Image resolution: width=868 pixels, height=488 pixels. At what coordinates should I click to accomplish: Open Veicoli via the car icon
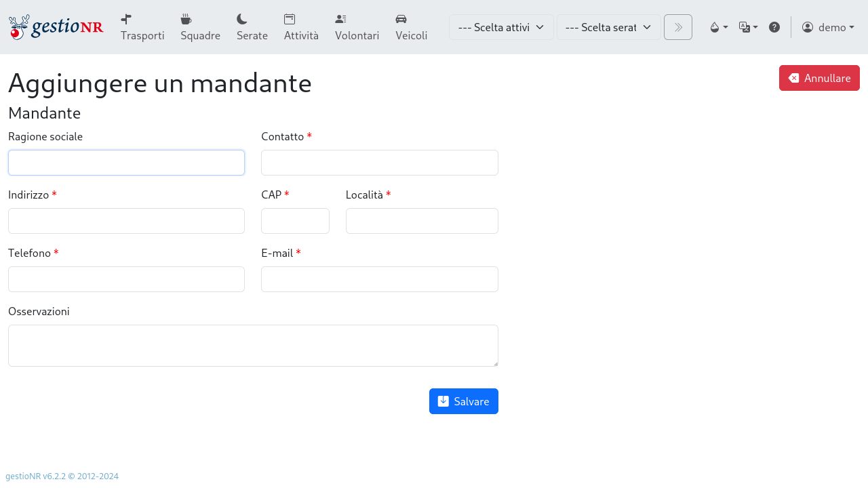[x=401, y=19]
